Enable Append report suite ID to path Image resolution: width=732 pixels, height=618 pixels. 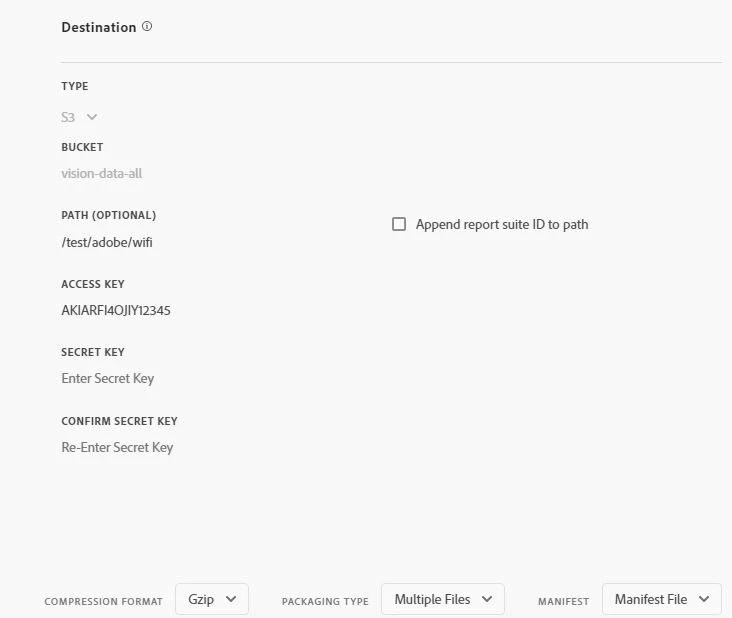click(399, 224)
